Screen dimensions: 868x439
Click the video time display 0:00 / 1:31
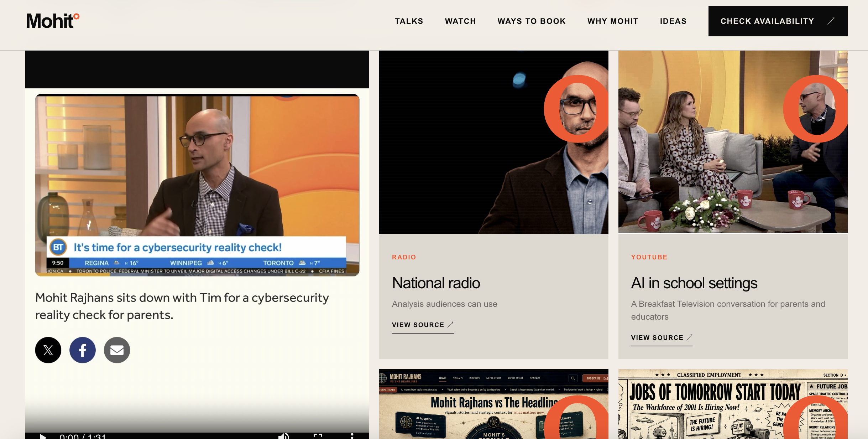(x=83, y=436)
